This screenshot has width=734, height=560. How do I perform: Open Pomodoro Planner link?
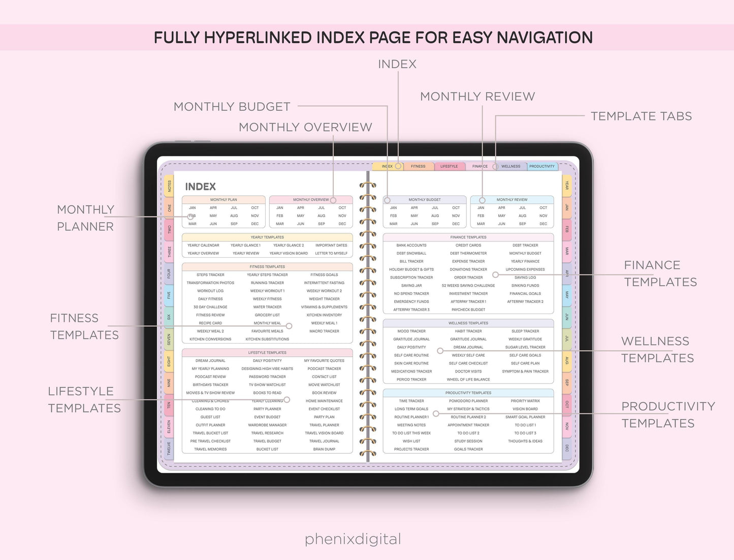point(468,401)
